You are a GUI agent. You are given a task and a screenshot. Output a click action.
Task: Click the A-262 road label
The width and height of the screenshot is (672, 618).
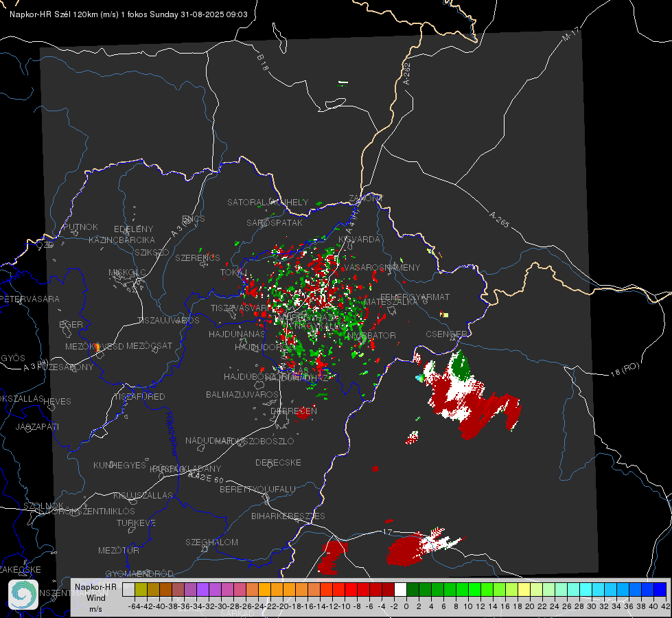click(x=407, y=73)
